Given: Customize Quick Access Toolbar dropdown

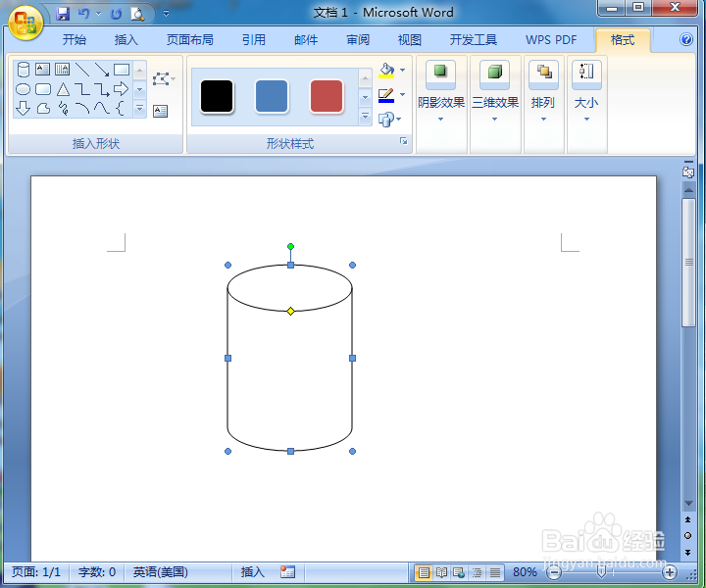Looking at the screenshot, I should point(166,14).
